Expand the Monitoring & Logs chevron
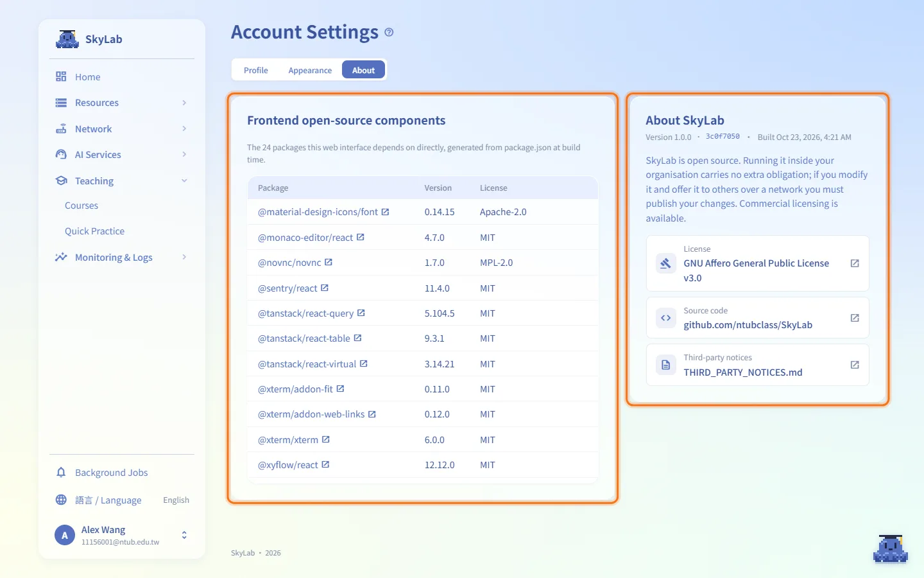924x578 pixels. (x=184, y=257)
